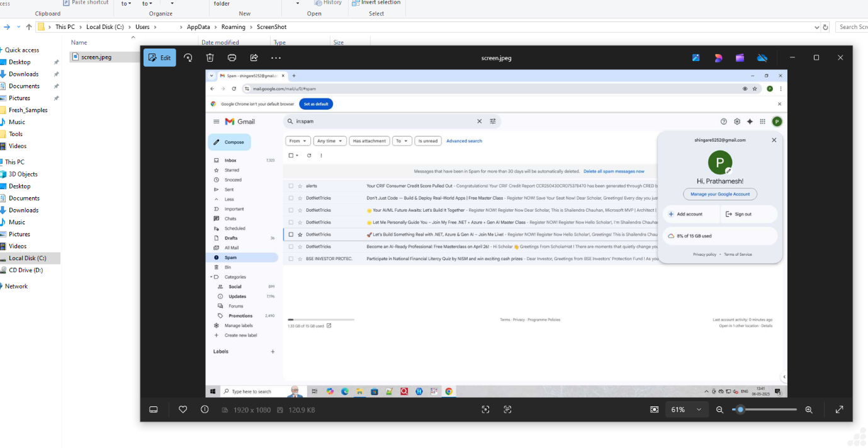Delete screen.jpeg using the trash icon
Image resolution: width=868 pixels, height=448 pixels.
pyautogui.click(x=210, y=58)
